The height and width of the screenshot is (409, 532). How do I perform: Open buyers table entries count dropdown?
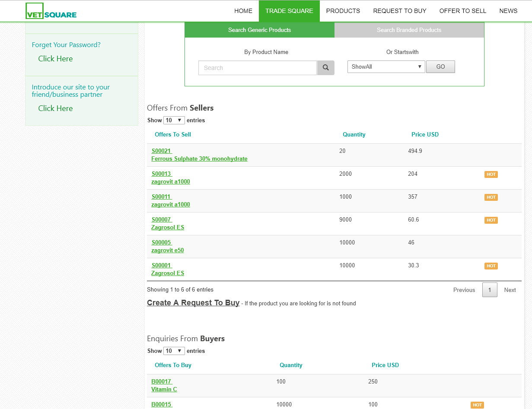pos(174,351)
